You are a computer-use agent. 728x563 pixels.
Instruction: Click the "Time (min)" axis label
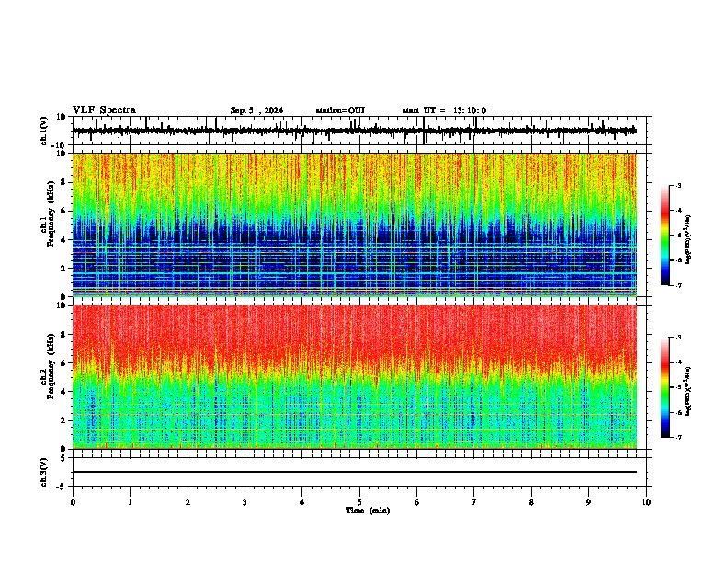coord(368,511)
